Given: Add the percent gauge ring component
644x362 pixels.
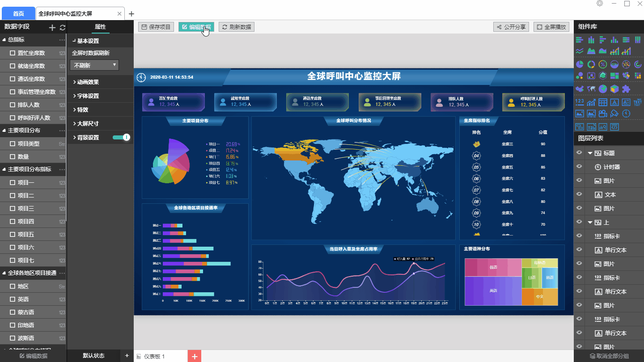Looking at the screenshot, I should [x=603, y=64].
